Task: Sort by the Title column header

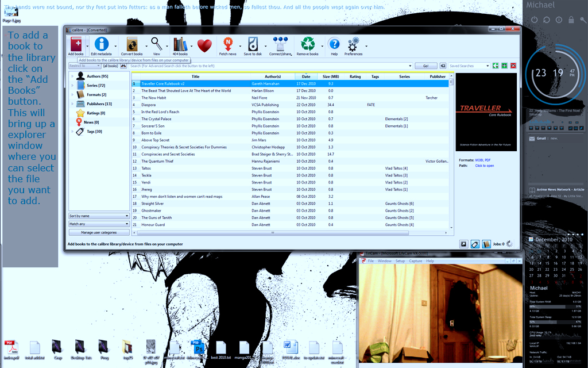Action: 195,76
